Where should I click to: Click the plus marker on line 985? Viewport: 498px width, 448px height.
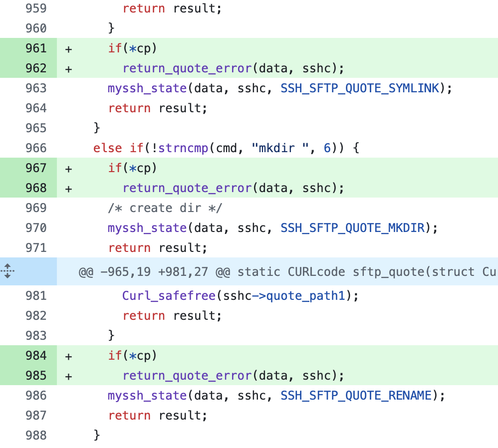[68, 376]
